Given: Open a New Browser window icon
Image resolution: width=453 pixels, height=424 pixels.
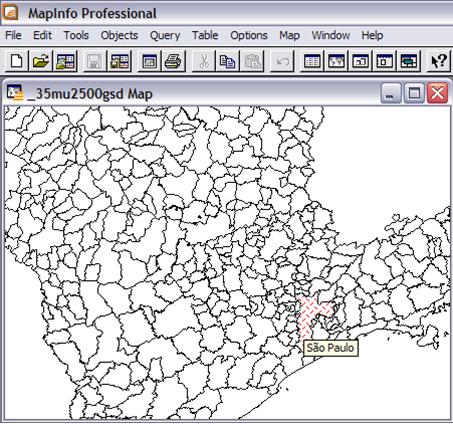Looking at the screenshot, I should pos(312,61).
